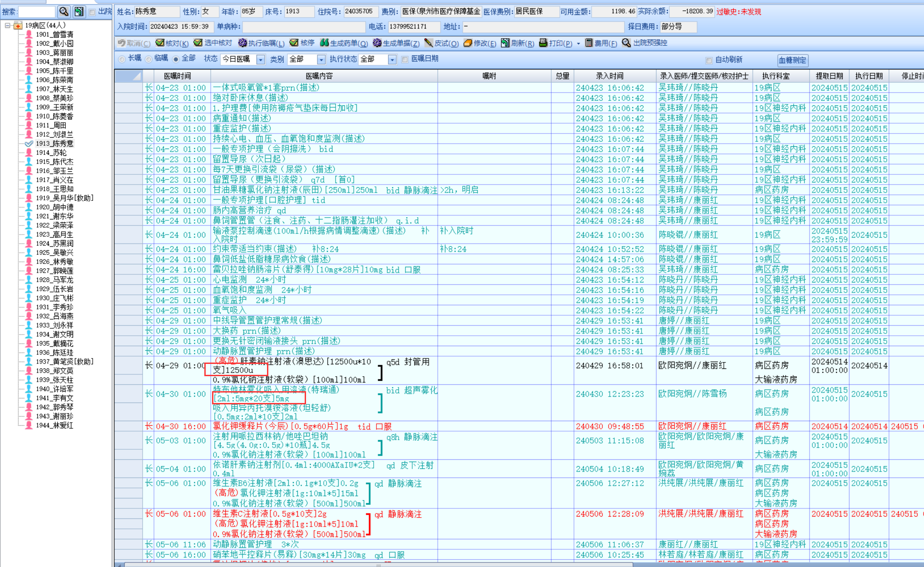924x567 pixels.
Task: Enable the 自动刷新 checkbox
Action: [x=709, y=60]
